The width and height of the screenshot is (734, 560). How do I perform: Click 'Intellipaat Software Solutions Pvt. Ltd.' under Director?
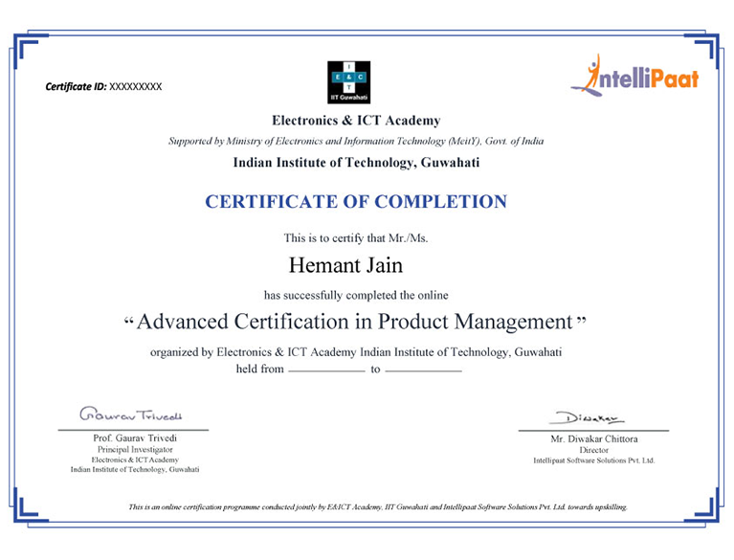point(594,460)
